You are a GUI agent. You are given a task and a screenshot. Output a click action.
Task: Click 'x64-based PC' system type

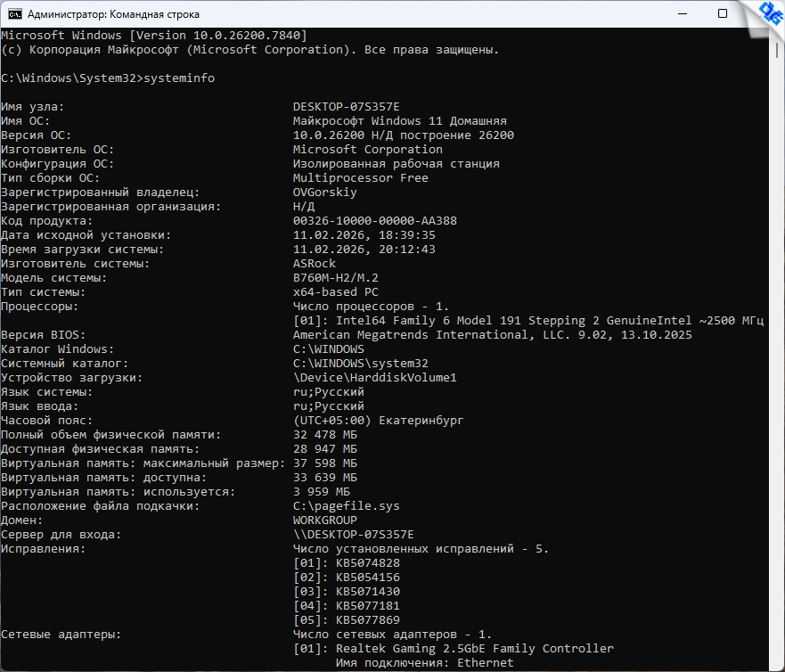[336, 292]
